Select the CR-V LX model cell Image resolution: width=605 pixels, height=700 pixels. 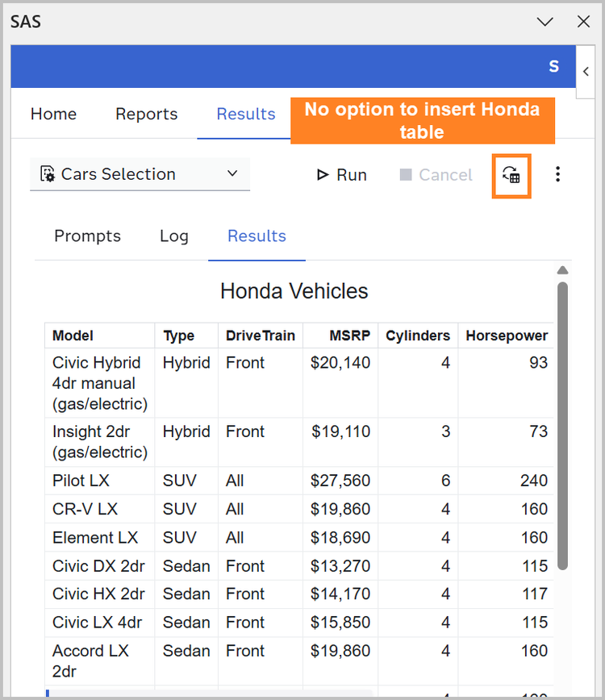coord(99,509)
